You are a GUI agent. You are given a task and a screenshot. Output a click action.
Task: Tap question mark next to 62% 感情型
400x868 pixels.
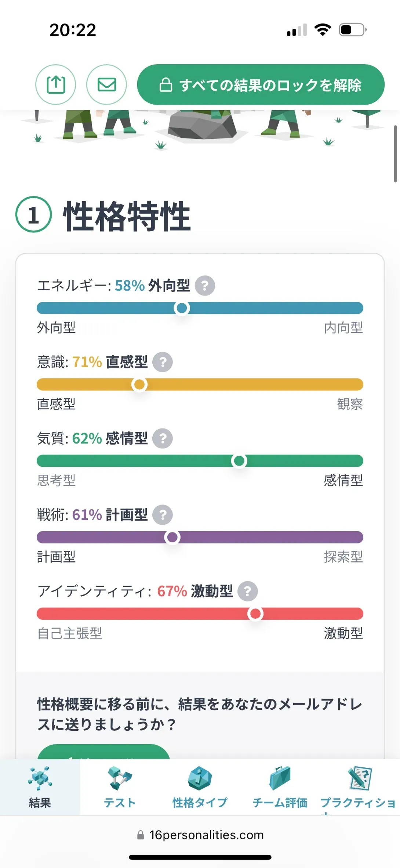point(163,438)
